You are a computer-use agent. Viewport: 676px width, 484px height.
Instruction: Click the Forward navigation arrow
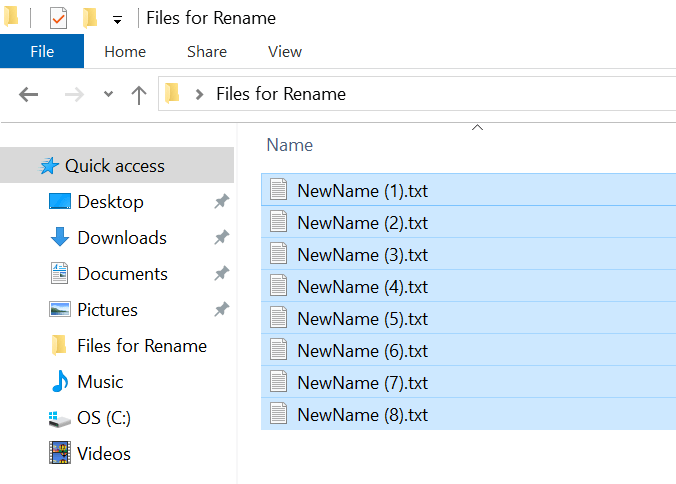73,95
